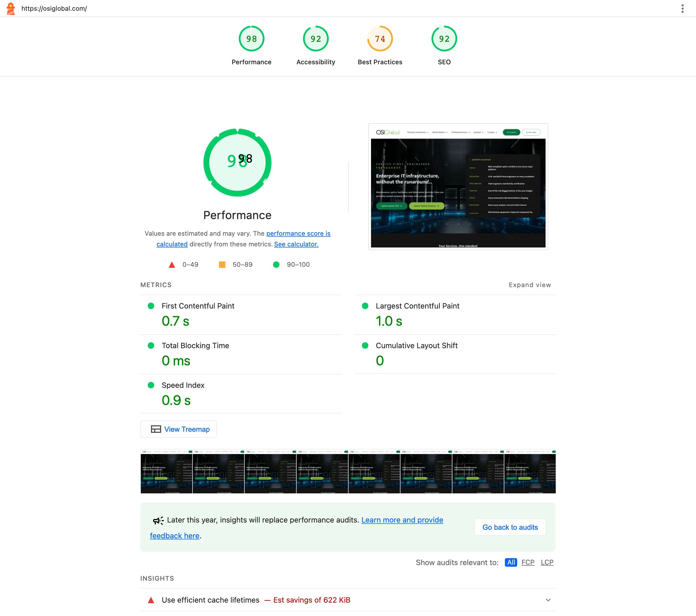
Task: Click 'Expand view' for metrics
Action: click(530, 285)
